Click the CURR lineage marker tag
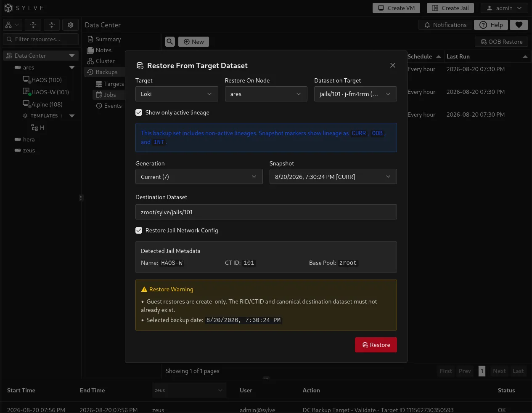 click(x=359, y=133)
